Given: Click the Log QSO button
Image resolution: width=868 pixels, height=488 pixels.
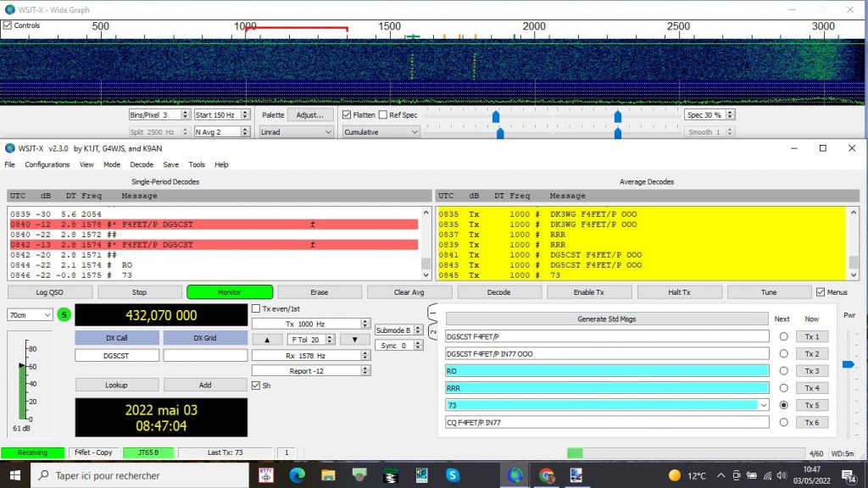Looking at the screenshot, I should (x=50, y=292).
